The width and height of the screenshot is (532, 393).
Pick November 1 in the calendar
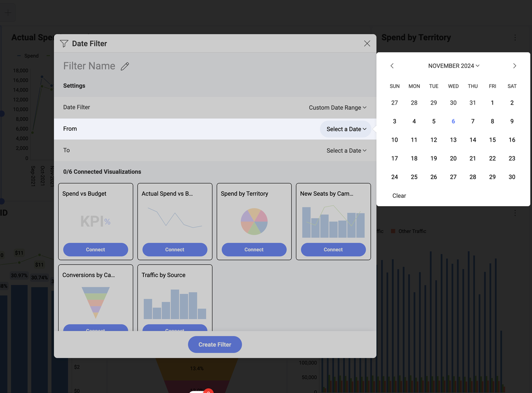point(492,103)
